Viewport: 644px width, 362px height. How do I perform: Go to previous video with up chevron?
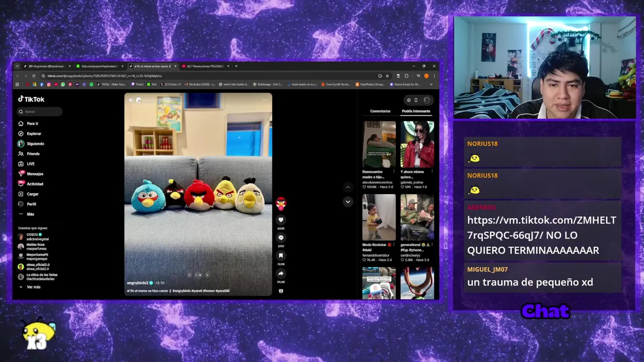click(348, 187)
